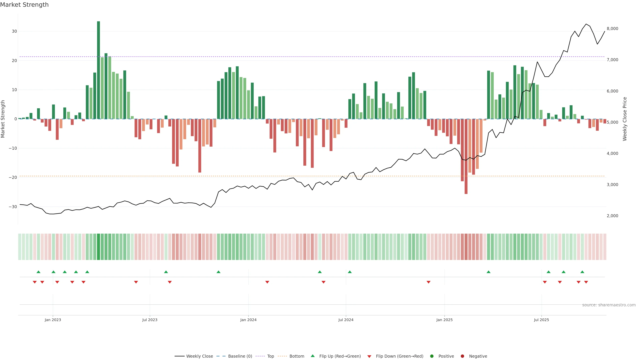This screenshot has height=362, width=644.
Task: Click the tallest green bar above 30
Action: pos(98,70)
